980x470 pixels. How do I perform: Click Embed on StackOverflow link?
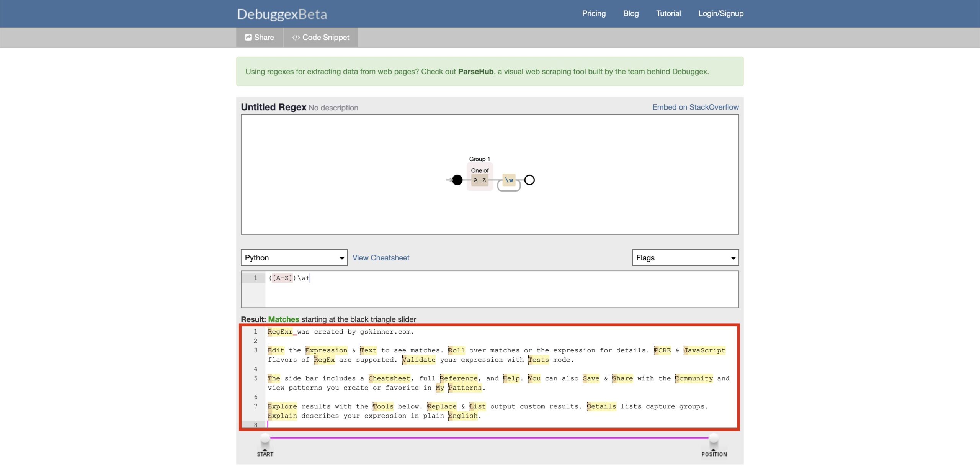pyautogui.click(x=695, y=107)
